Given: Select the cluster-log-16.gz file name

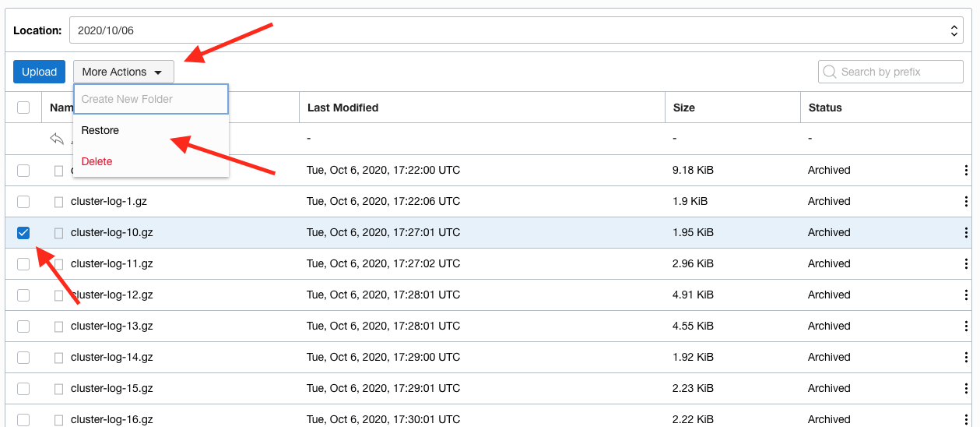Looking at the screenshot, I should pos(112,419).
